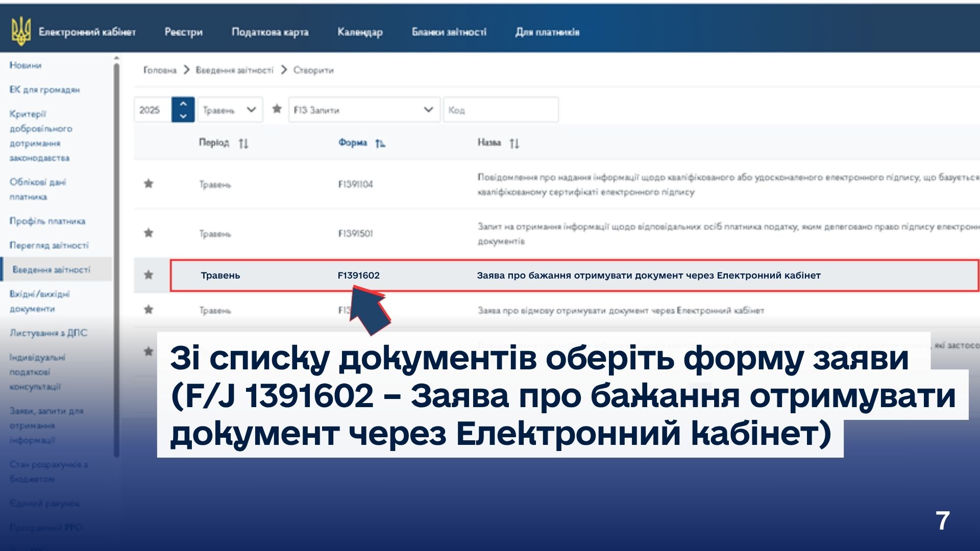Click the year field showing 2025

pyautogui.click(x=153, y=110)
